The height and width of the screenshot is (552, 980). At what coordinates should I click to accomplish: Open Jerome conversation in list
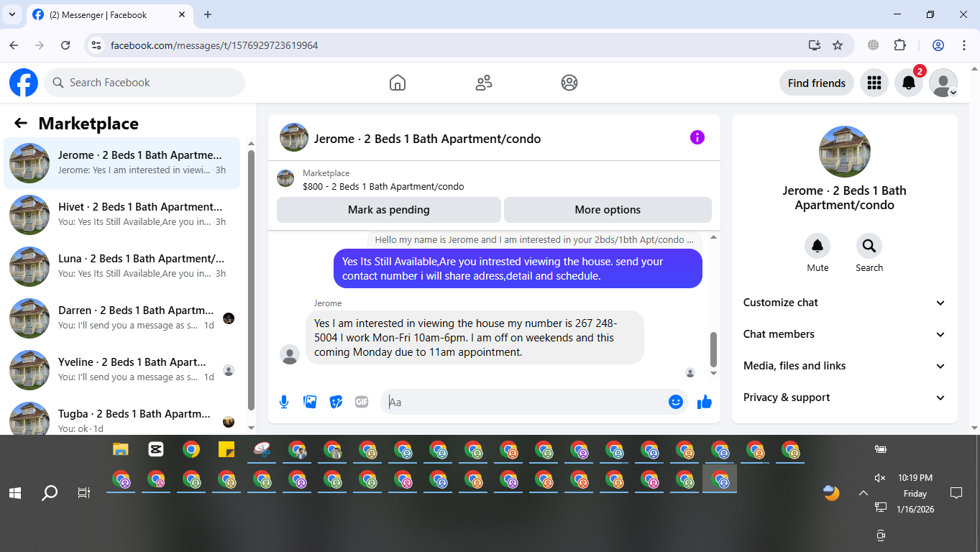[x=122, y=163]
